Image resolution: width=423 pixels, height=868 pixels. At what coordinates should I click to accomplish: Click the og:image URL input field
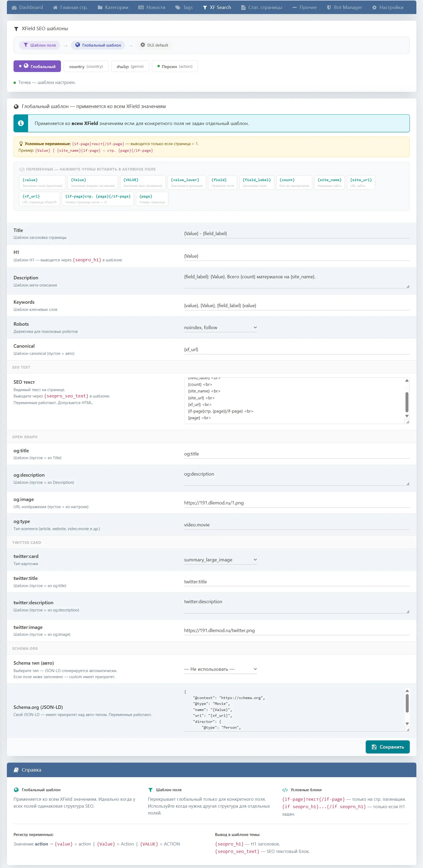(297, 503)
